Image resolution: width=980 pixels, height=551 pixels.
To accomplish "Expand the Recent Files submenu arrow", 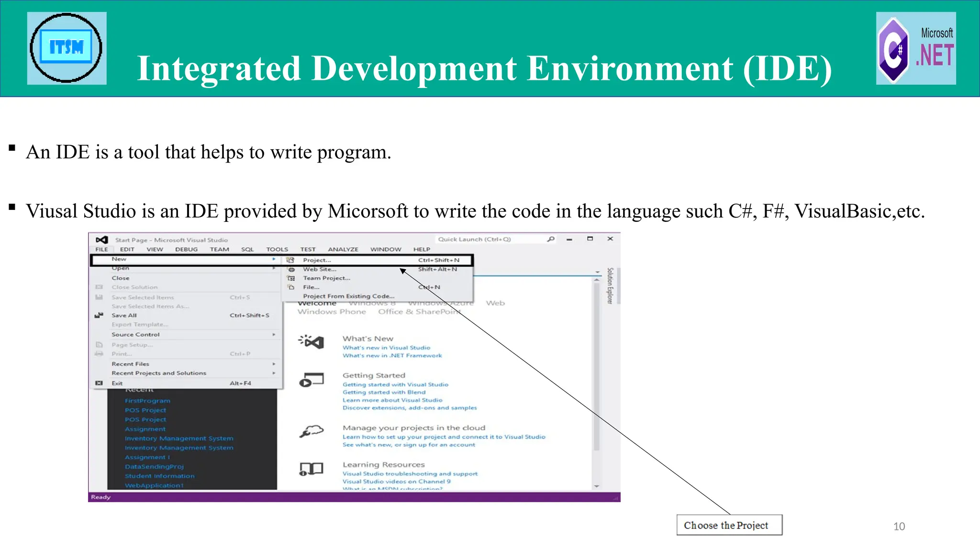I will click(274, 364).
